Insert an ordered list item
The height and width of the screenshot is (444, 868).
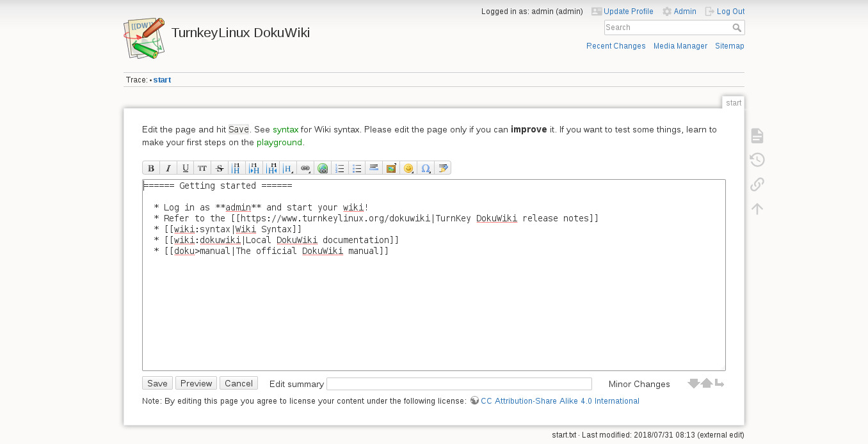click(340, 168)
